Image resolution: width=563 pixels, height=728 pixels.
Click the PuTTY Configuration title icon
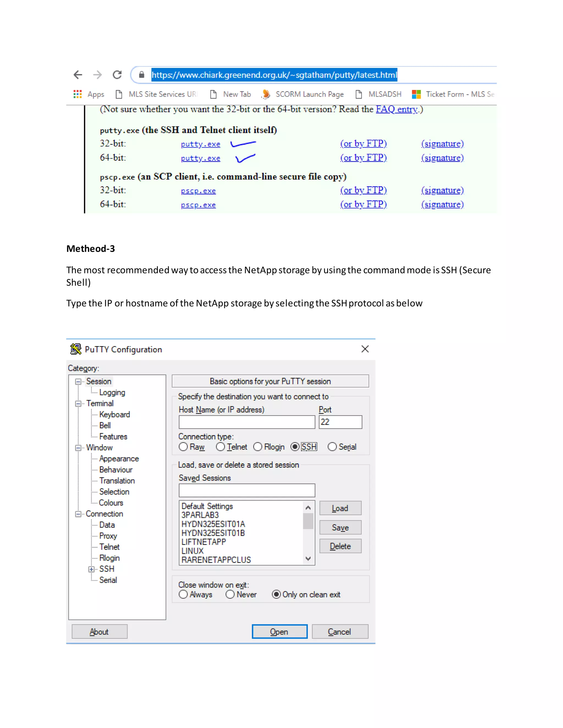[x=76, y=349]
